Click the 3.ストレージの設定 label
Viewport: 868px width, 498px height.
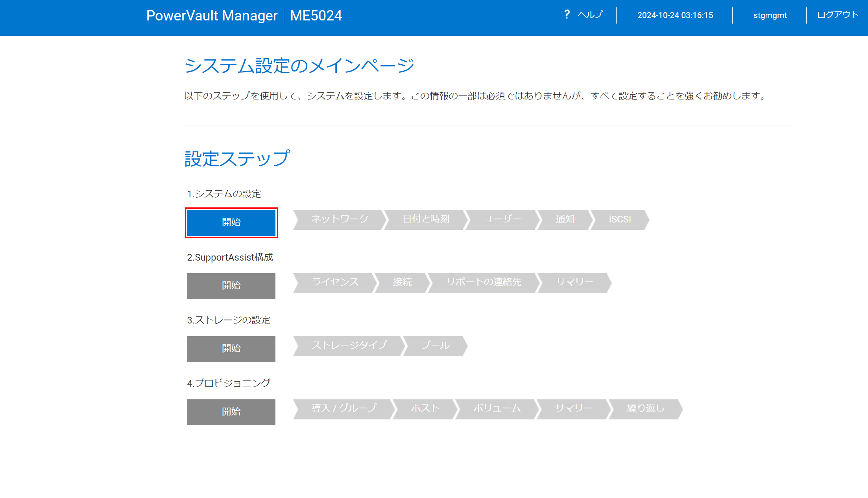[228, 320]
